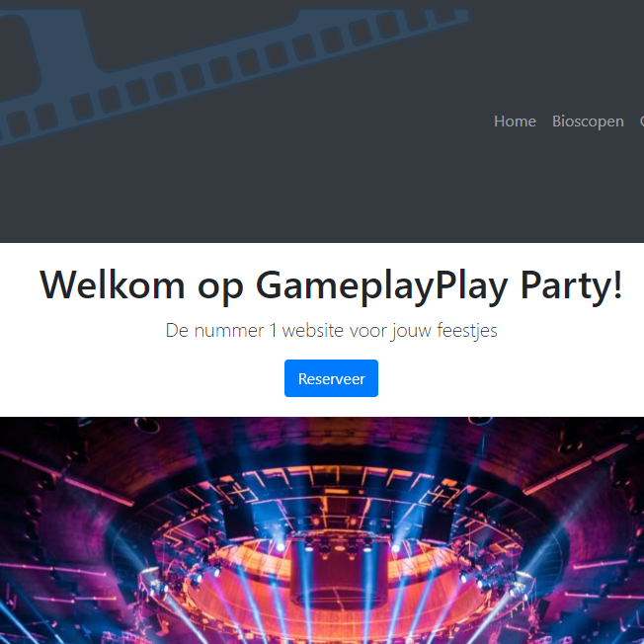Click the word 'Party!' in the heading

tap(571, 285)
